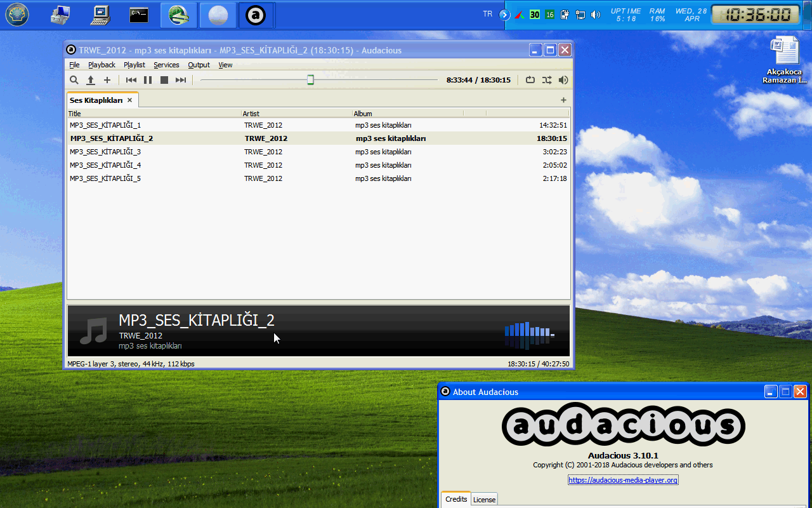This screenshot has width=812, height=508.
Task: Close the About Audacious dialog
Action: click(x=801, y=392)
